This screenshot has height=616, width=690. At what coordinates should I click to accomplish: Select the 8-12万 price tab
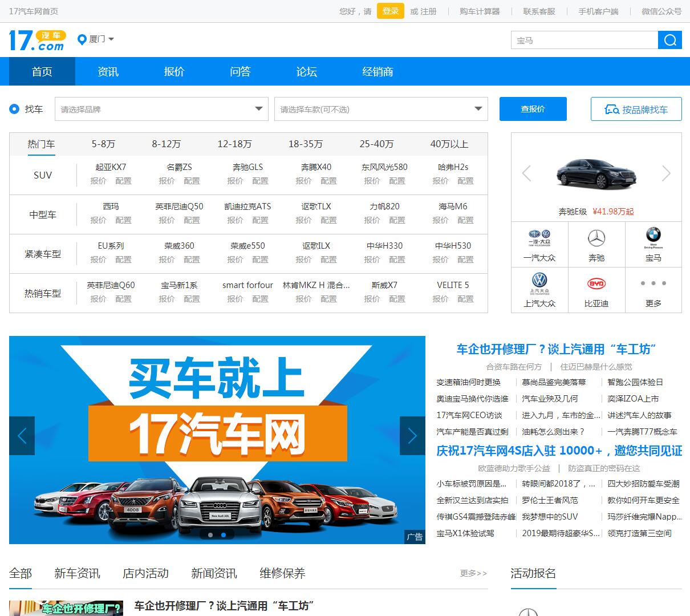pos(167,144)
